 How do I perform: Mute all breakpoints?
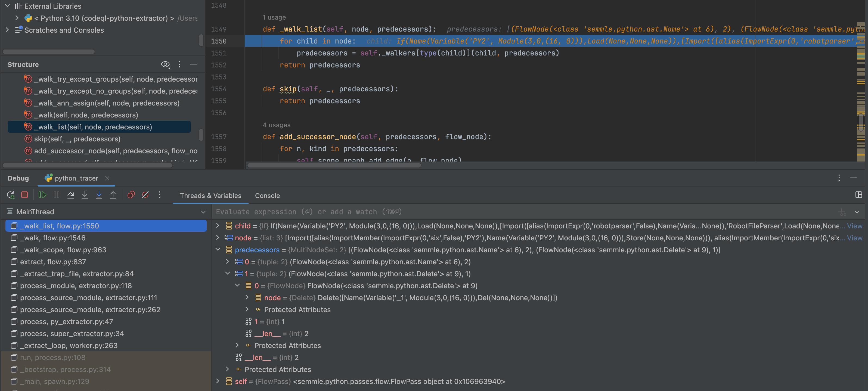[145, 195]
